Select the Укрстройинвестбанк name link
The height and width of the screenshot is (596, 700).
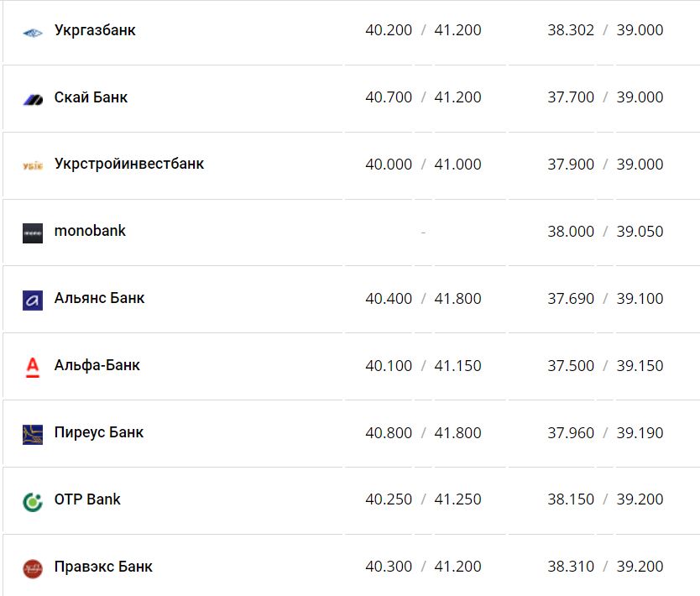coord(129,164)
